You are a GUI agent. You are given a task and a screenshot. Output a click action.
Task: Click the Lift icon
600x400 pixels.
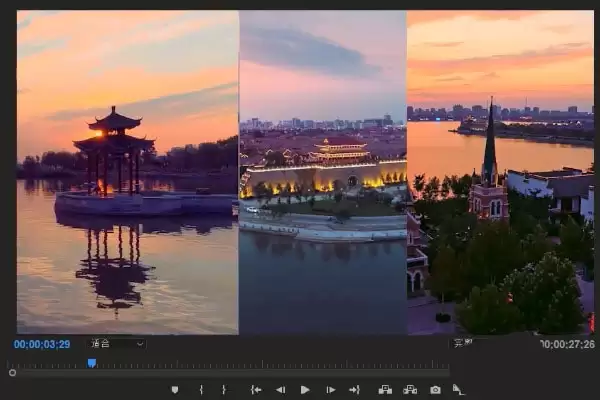(x=385, y=390)
